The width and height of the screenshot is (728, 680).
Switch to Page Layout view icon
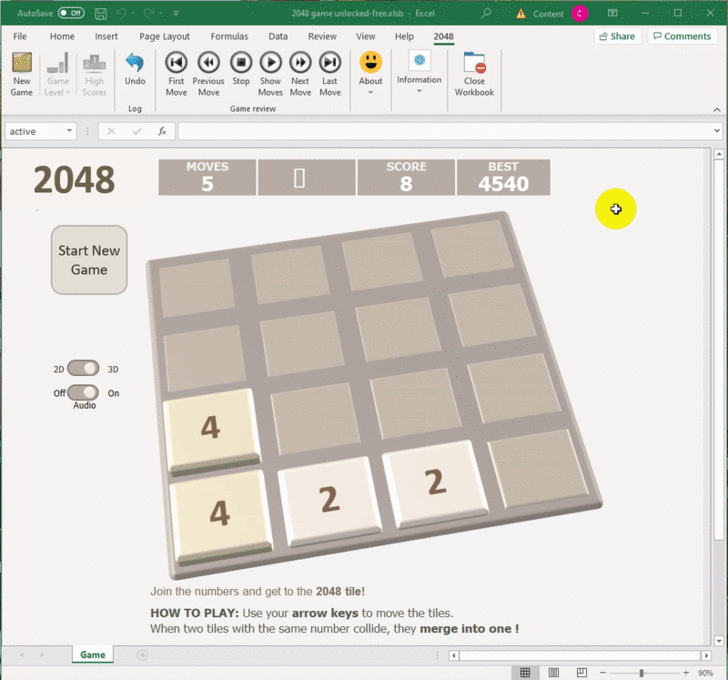pos(553,673)
